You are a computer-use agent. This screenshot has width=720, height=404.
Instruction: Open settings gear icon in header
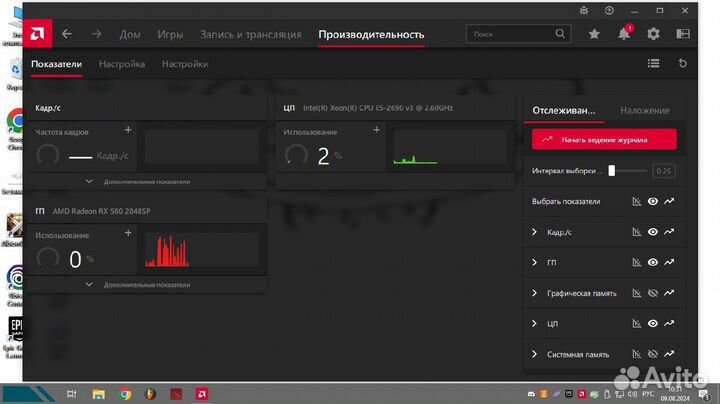click(x=653, y=34)
